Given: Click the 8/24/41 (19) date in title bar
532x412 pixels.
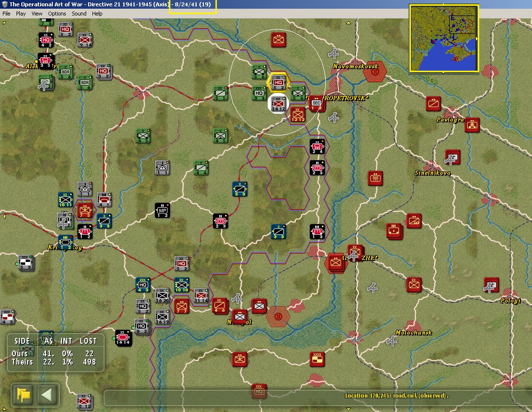Looking at the screenshot, I should coord(193,4).
